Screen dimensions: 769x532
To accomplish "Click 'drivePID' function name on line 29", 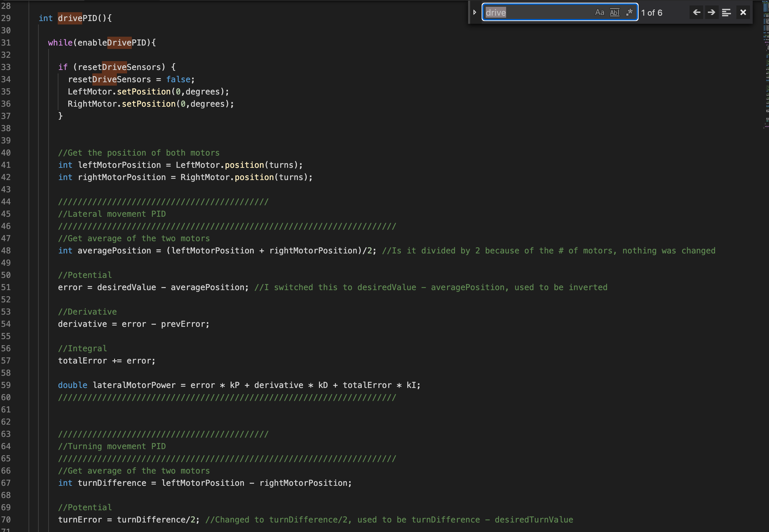I will [x=77, y=18].
